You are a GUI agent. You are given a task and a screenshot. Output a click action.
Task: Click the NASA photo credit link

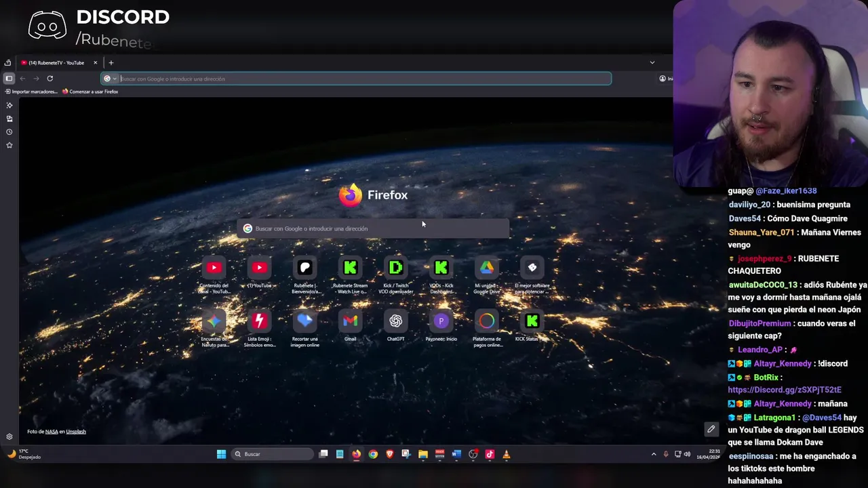(x=52, y=432)
